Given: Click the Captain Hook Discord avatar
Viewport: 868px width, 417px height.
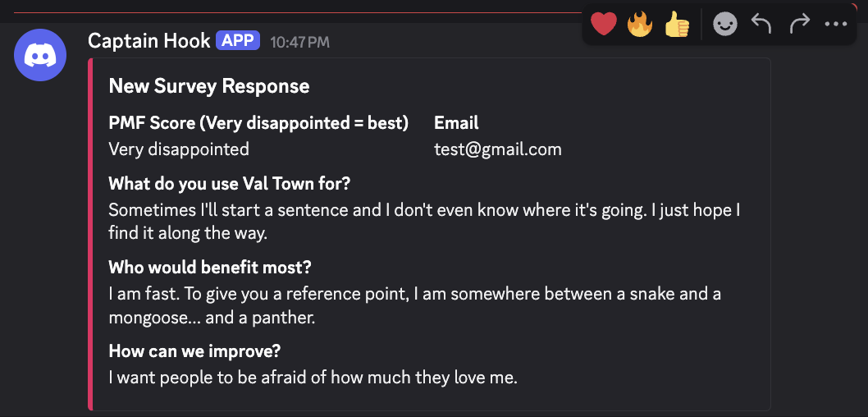Looking at the screenshot, I should 40,55.
